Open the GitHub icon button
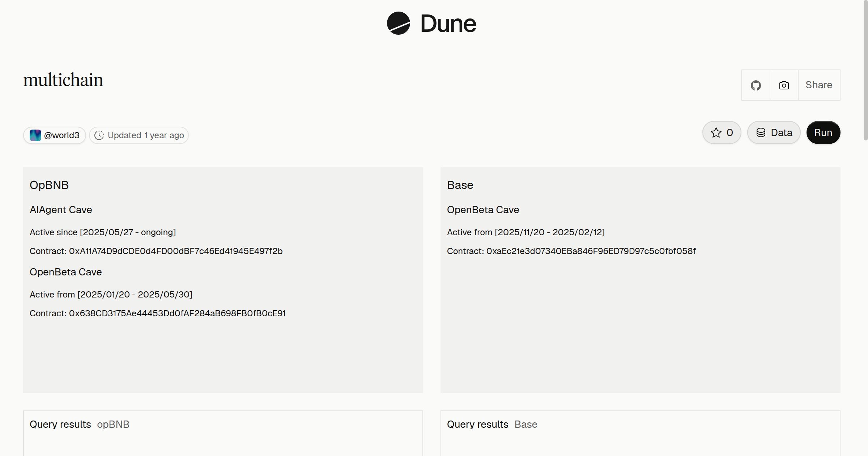Viewport: 868px width, 456px height. (756, 85)
